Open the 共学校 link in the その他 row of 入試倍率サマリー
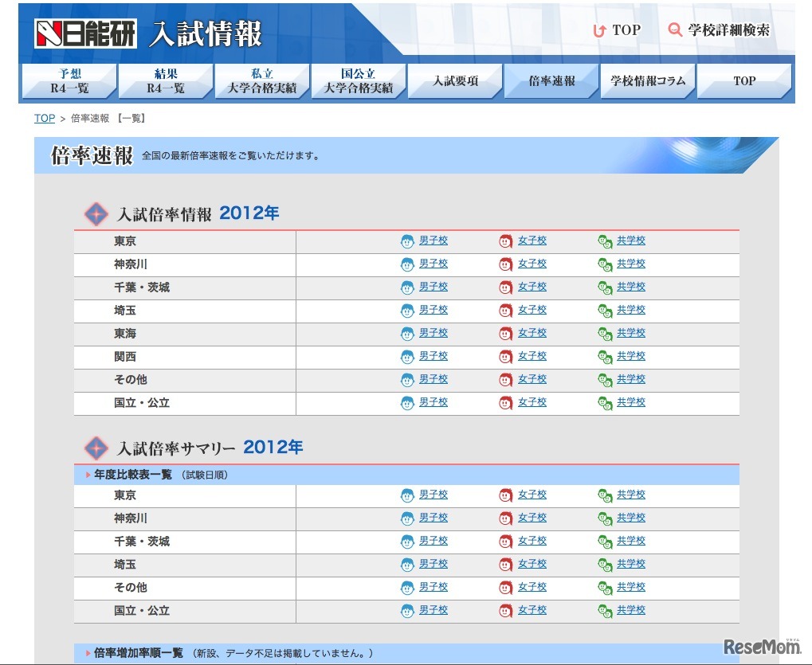Screen dimensions: 812x665 [x=631, y=587]
